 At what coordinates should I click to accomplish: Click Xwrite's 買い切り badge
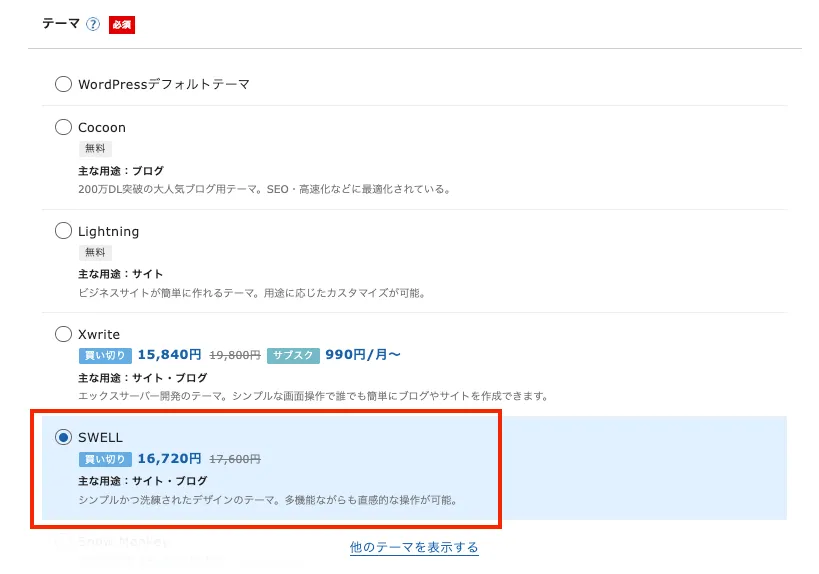pos(104,355)
